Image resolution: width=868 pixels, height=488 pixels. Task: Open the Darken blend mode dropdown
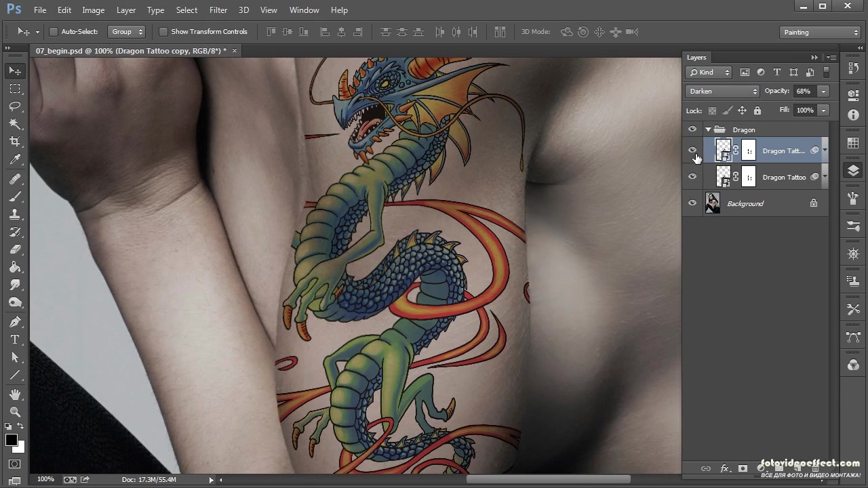722,91
